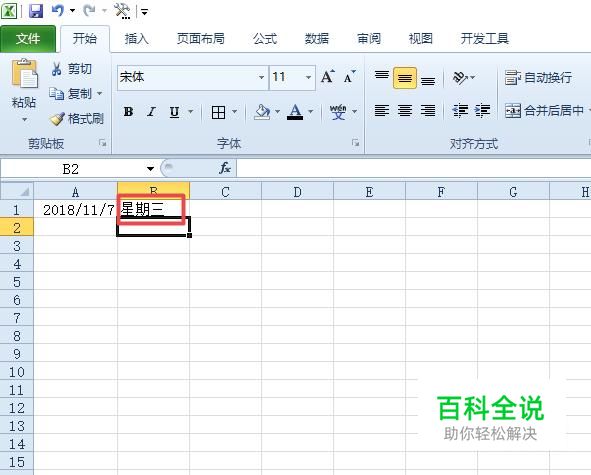Viewport: 591px width, 475px height.
Task: Switch to Review (审阅) tab
Action: pyautogui.click(x=369, y=38)
